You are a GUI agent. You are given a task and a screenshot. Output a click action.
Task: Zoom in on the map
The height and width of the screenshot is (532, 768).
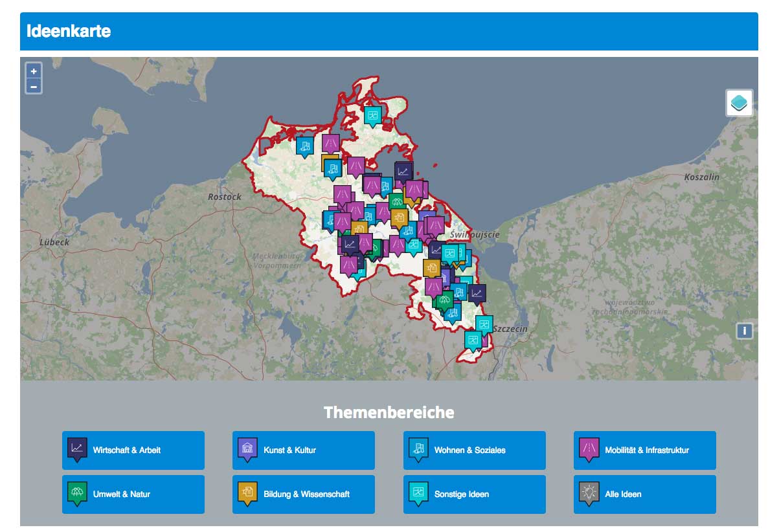[34, 71]
